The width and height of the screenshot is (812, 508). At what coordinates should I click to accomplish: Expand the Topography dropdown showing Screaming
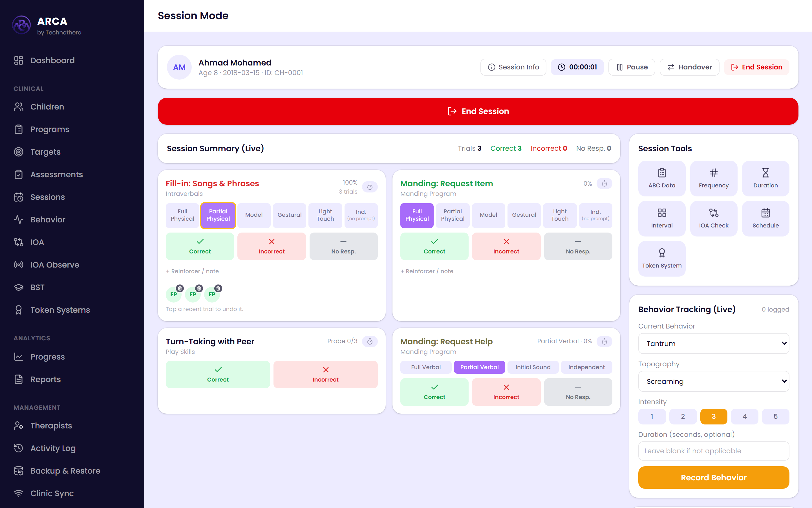click(x=714, y=381)
